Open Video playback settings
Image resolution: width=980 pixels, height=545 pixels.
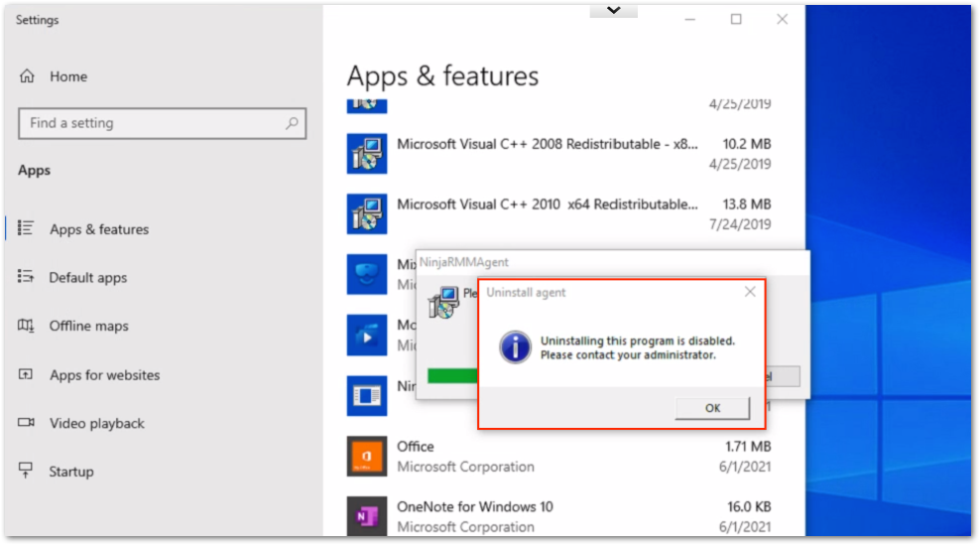96,423
